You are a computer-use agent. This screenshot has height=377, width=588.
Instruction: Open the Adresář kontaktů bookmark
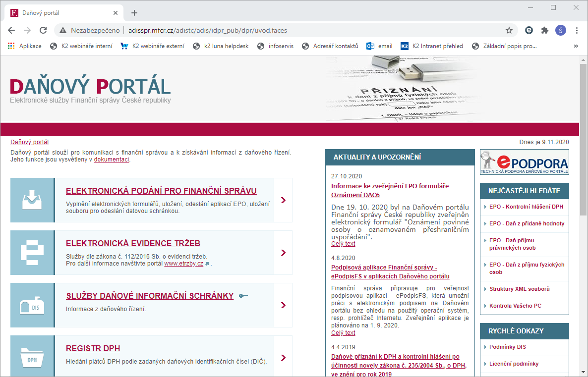pos(330,46)
